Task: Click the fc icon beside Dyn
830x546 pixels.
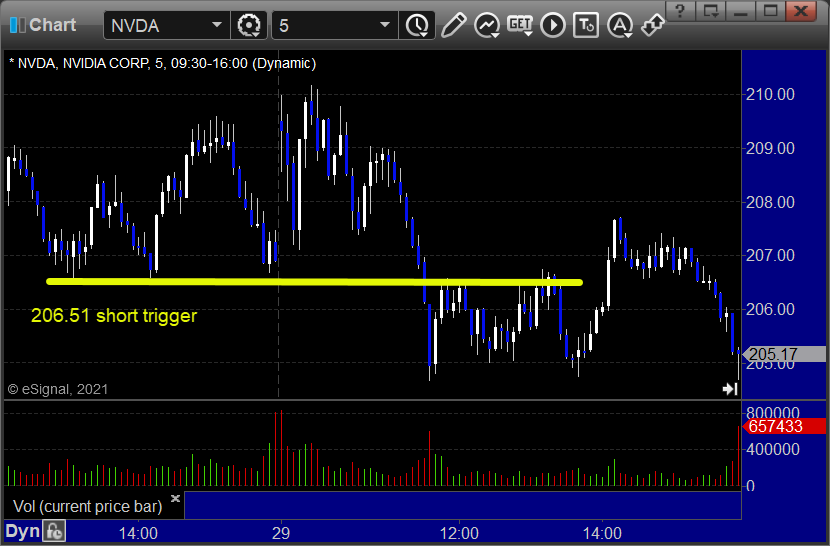Action: pos(54,531)
